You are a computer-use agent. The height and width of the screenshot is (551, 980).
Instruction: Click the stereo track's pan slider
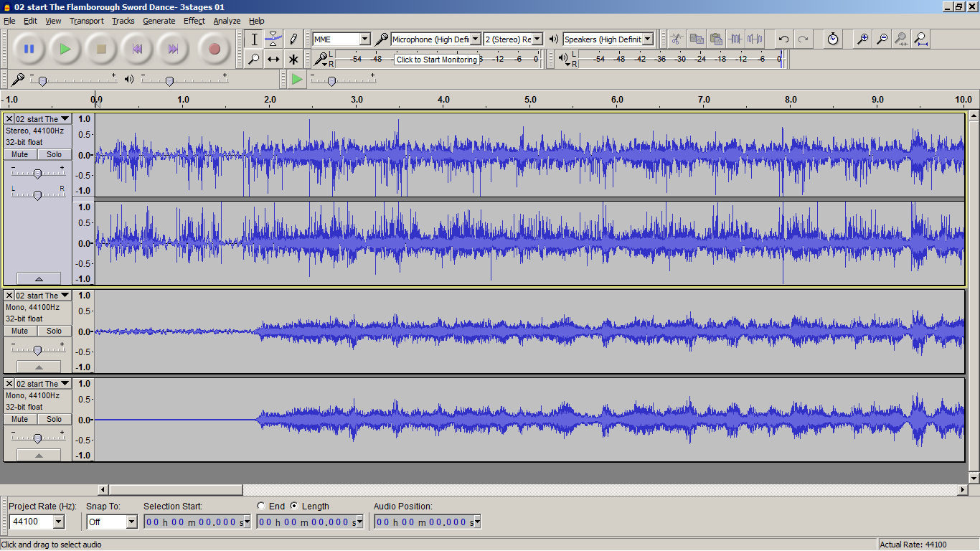click(x=37, y=194)
